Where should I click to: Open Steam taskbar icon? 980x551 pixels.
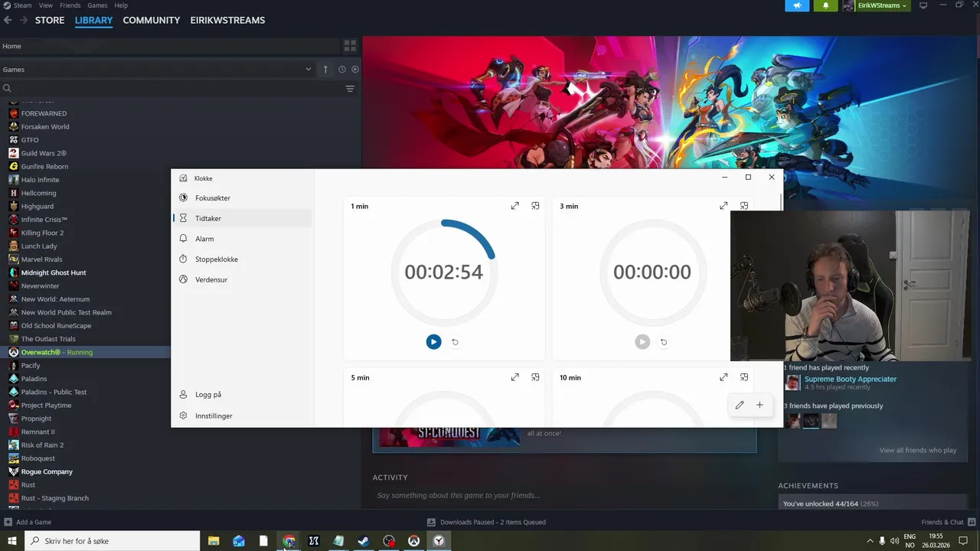click(x=364, y=540)
